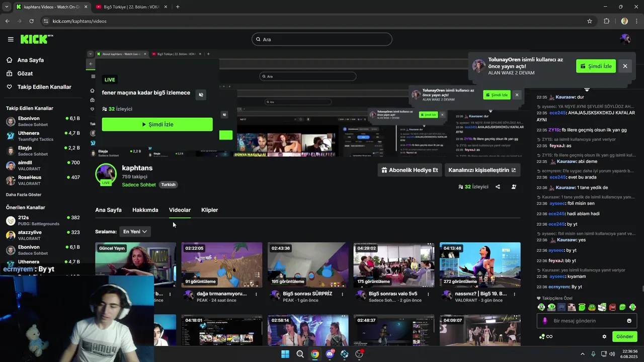Open options menu for nassınız Big5 video

click(x=515, y=294)
